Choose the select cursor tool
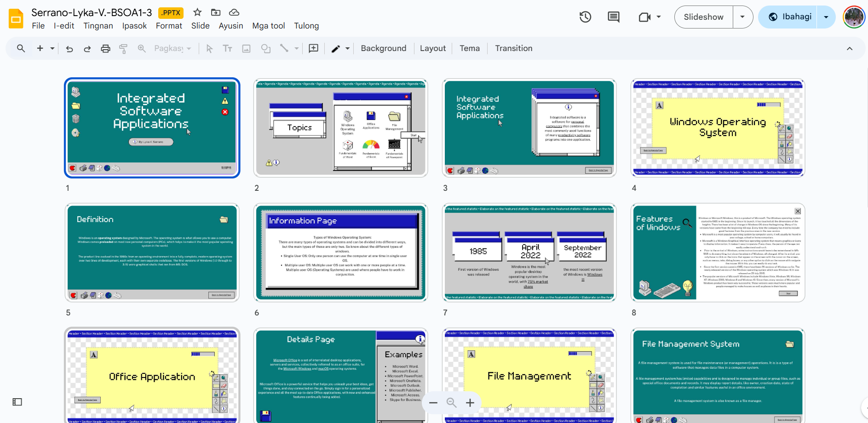This screenshot has width=868, height=423. tap(209, 48)
